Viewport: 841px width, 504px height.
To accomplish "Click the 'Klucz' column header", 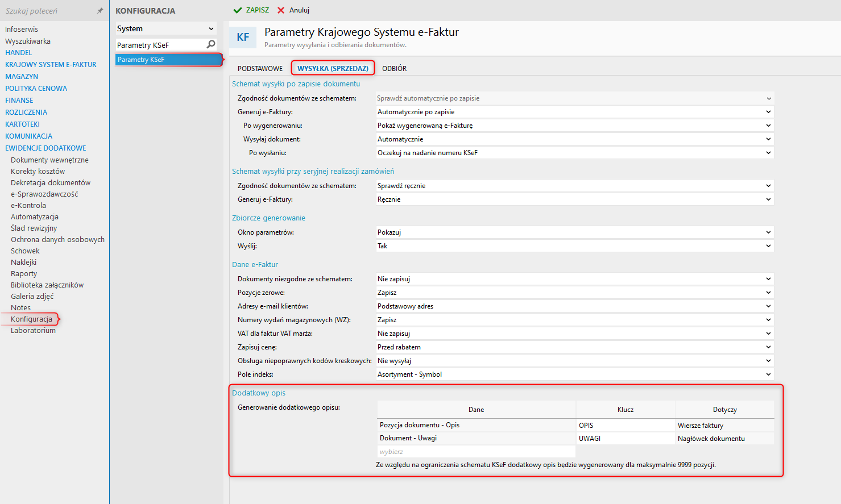I will click(x=625, y=410).
